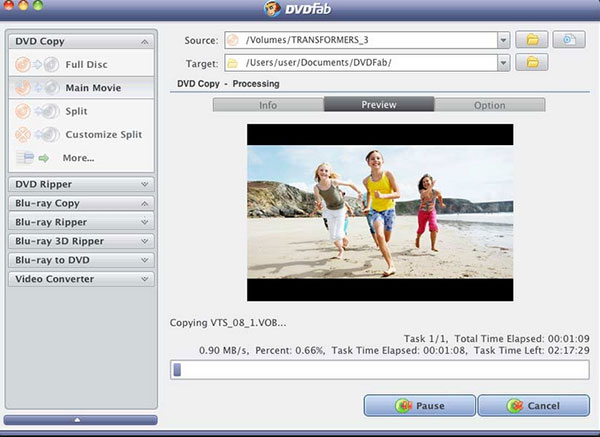Switch to the Info tab

[268, 105]
